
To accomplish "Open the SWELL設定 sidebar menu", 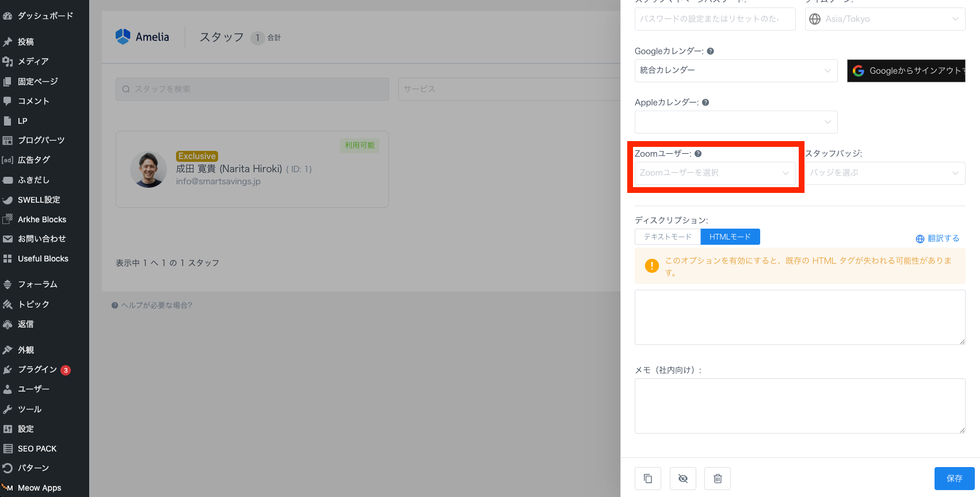I will (39, 200).
